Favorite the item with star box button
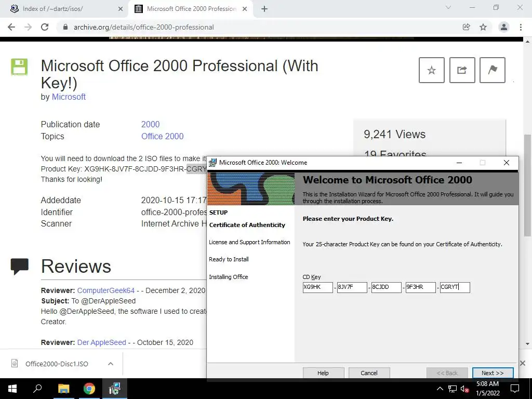The image size is (532, 399). 432,70
